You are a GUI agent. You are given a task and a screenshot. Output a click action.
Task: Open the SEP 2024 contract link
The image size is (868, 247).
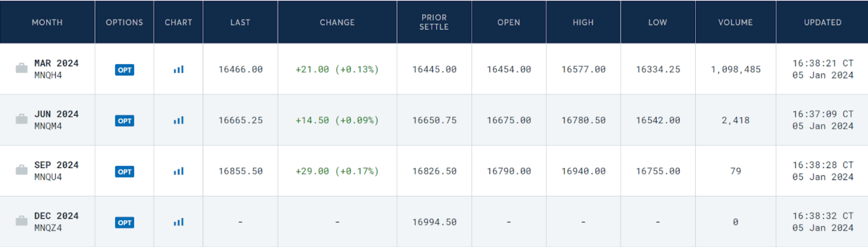[x=56, y=165]
